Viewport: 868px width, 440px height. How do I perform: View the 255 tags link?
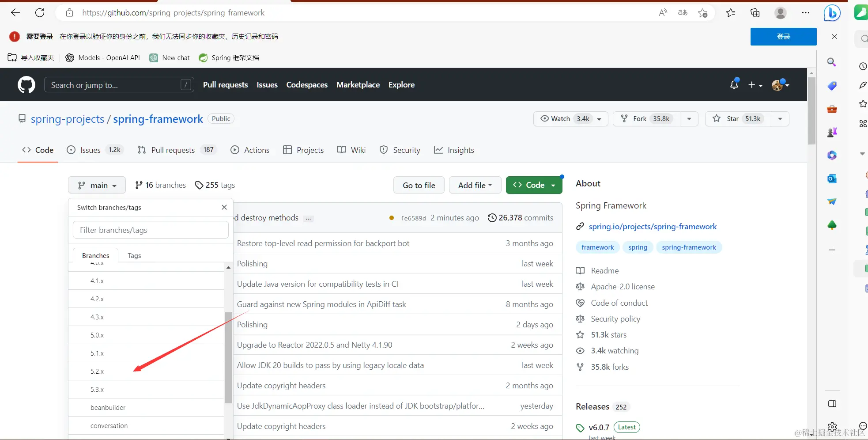click(215, 185)
